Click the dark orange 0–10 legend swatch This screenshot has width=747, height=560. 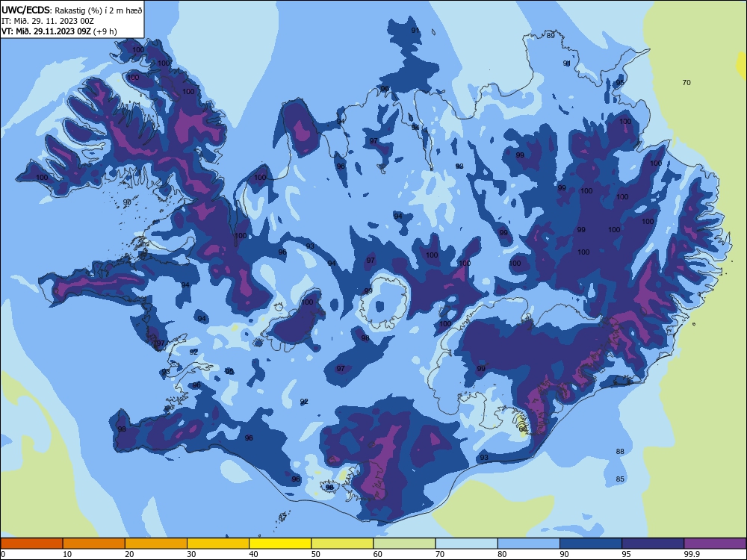[31, 544]
